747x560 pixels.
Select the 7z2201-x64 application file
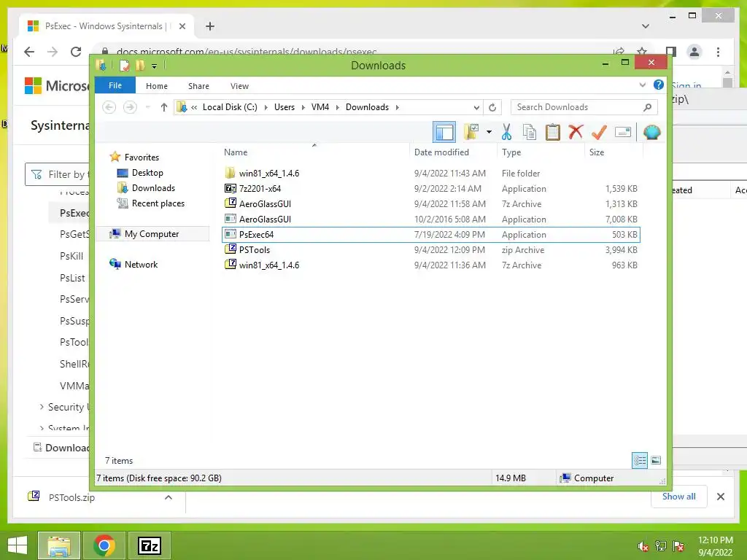click(430, 189)
